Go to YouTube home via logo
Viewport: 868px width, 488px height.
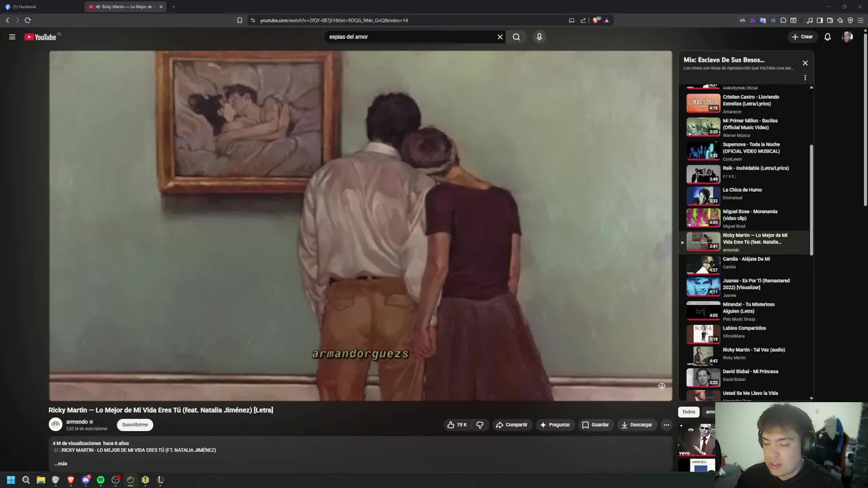click(x=41, y=37)
